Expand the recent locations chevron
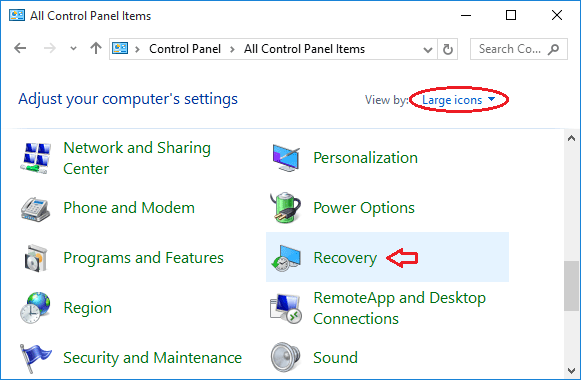This screenshot has width=581, height=380. click(73, 49)
